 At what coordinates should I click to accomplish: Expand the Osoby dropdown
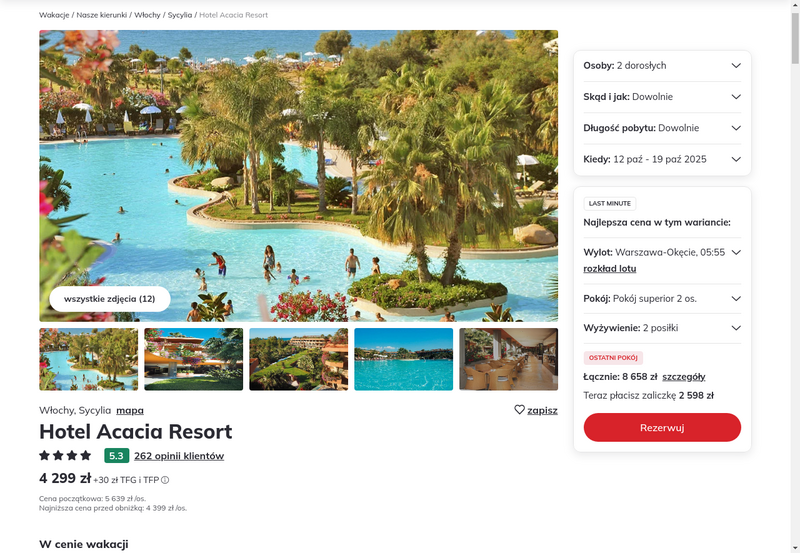coord(662,65)
